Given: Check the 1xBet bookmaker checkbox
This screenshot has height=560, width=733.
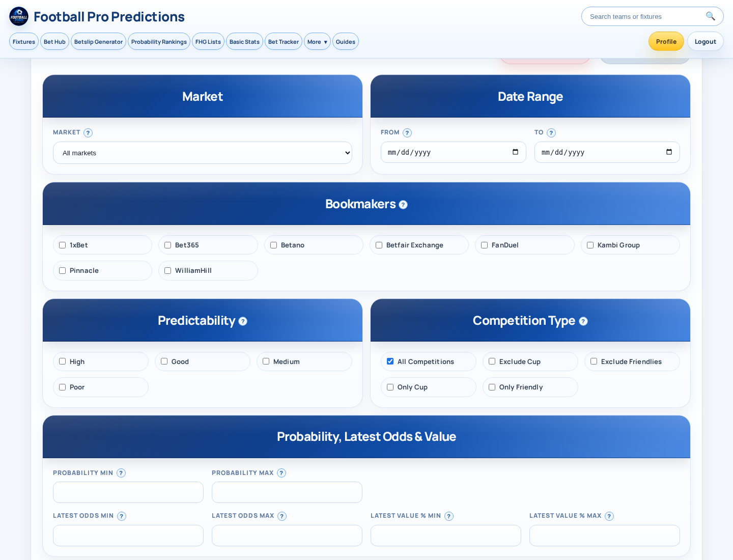Looking at the screenshot, I should pyautogui.click(x=63, y=245).
